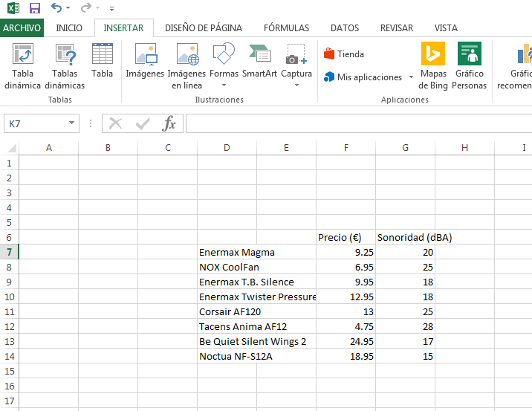Select the Enermax Magma cell

pos(227,252)
